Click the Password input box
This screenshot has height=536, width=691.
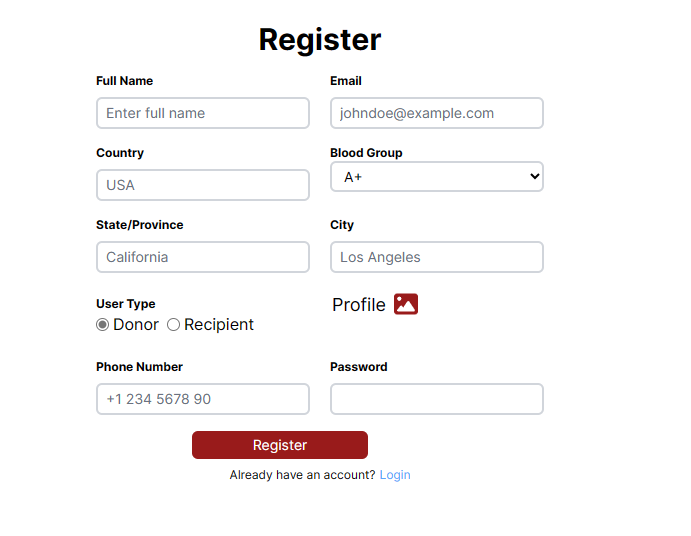point(436,399)
